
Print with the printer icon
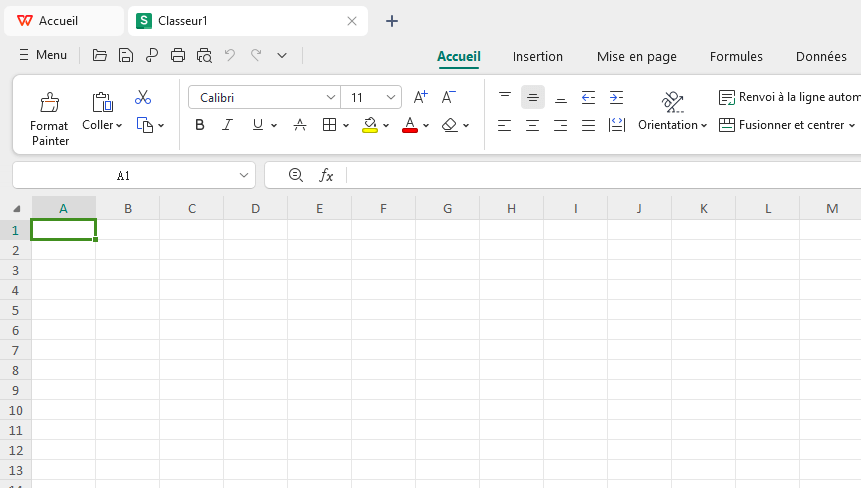178,55
